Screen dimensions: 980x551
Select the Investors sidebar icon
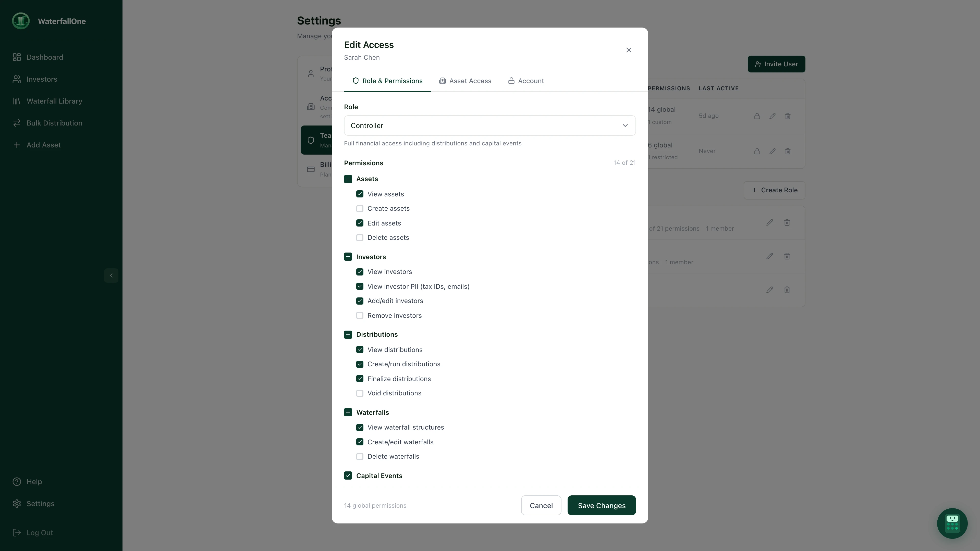click(x=17, y=79)
